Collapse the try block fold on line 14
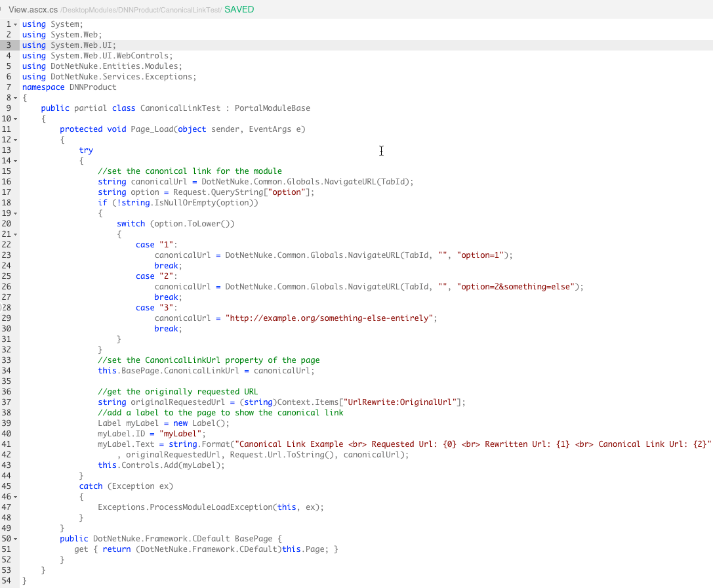Image resolution: width=713 pixels, height=588 pixels. (16, 161)
